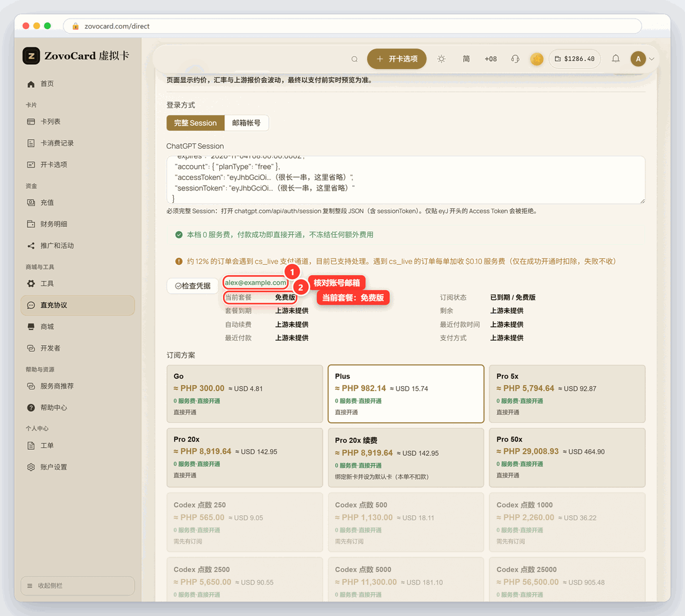Viewport: 685px width, 616px height.
Task: Click the ticket document icon beside 工单
Action: [31, 445]
